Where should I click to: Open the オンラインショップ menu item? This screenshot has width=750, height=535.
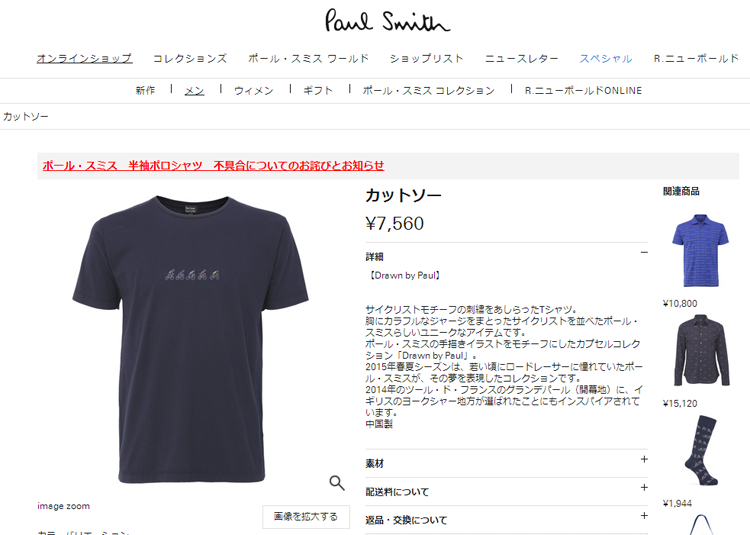[x=84, y=58]
